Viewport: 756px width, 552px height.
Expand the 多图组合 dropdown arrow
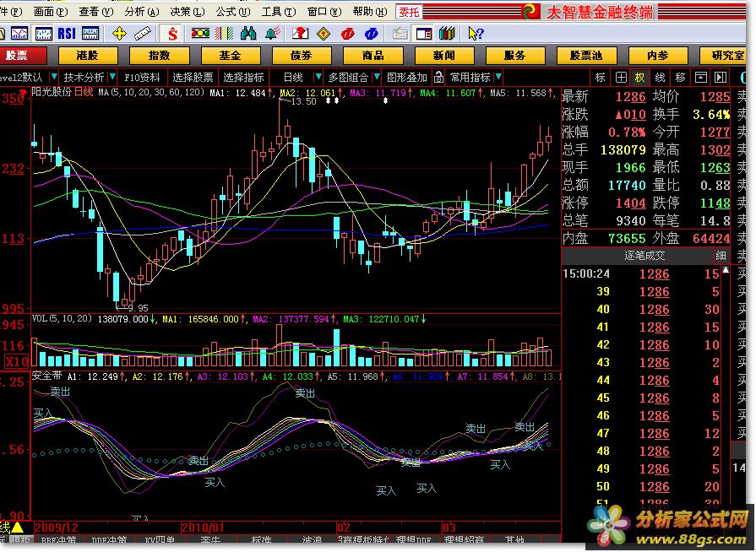(x=377, y=77)
